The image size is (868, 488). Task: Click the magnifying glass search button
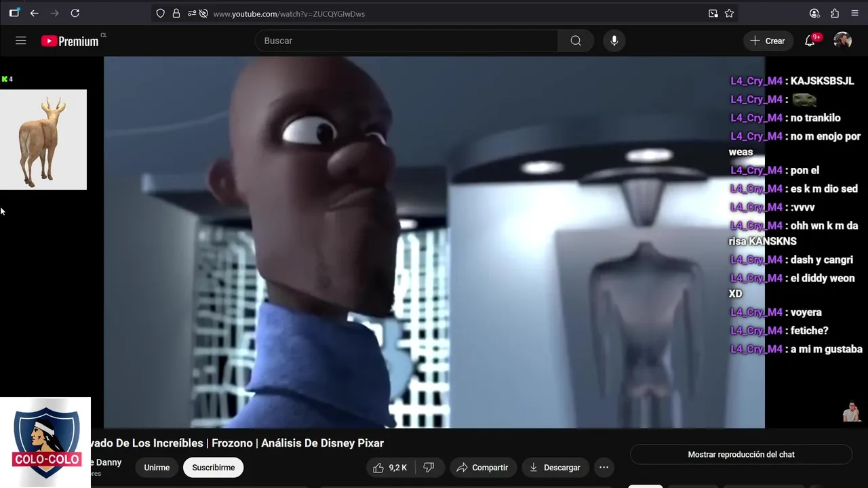(576, 41)
